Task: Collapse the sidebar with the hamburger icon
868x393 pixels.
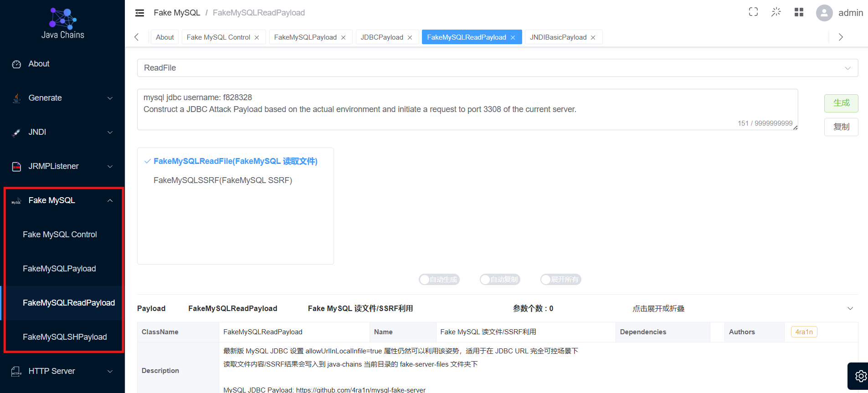Action: pyautogui.click(x=139, y=13)
